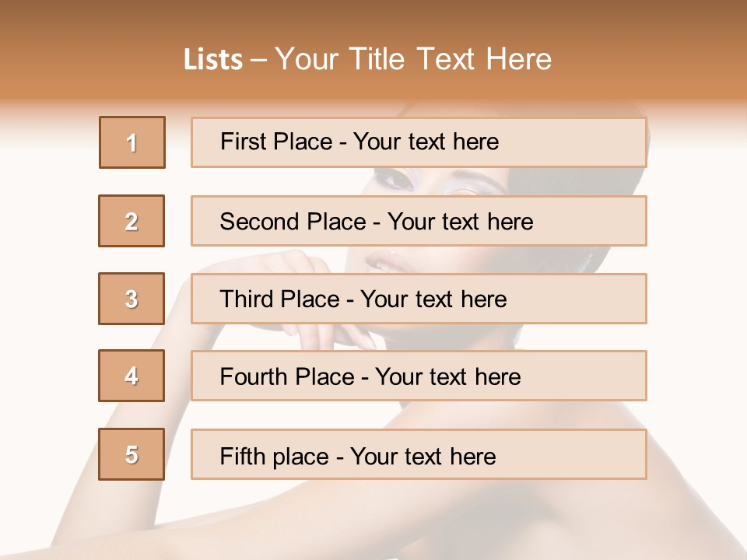
Task: Select the 'Fifth place - Your text here' box
Action: [419, 454]
